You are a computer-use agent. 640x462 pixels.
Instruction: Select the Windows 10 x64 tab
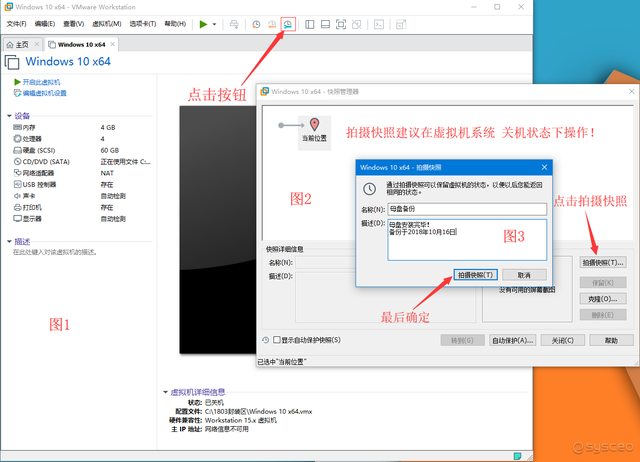[81, 44]
